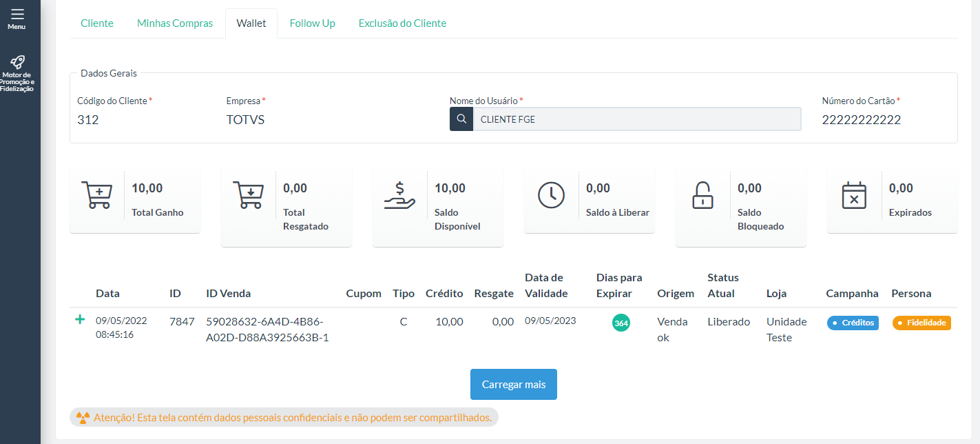This screenshot has width=980, height=444.
Task: Click date cell 09/05/2022 08:45:16
Action: (121, 327)
